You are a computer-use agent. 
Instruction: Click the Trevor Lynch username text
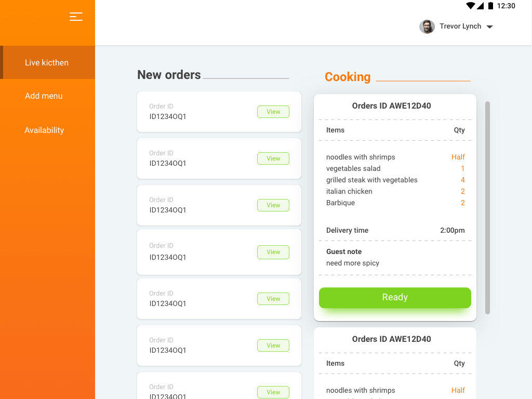460,26
